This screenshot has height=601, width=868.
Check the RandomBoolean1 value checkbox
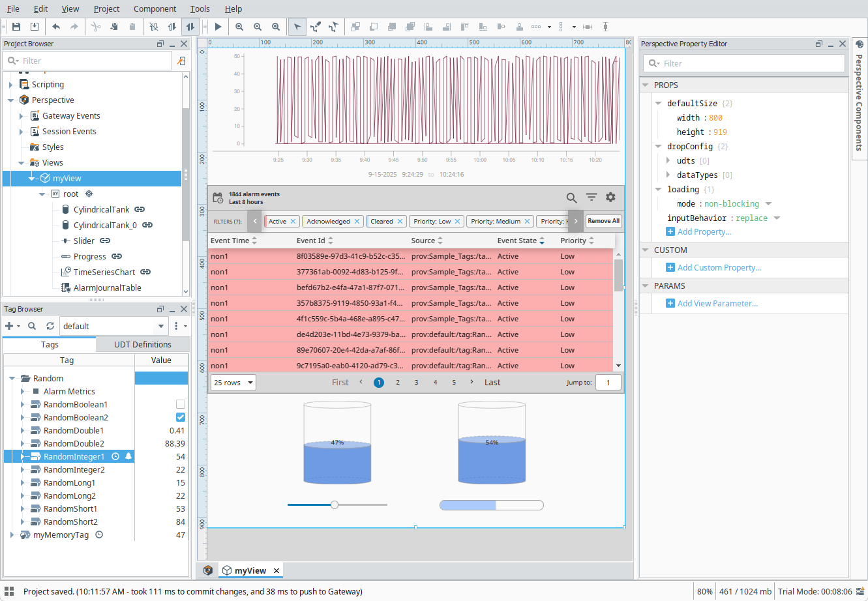click(x=181, y=404)
